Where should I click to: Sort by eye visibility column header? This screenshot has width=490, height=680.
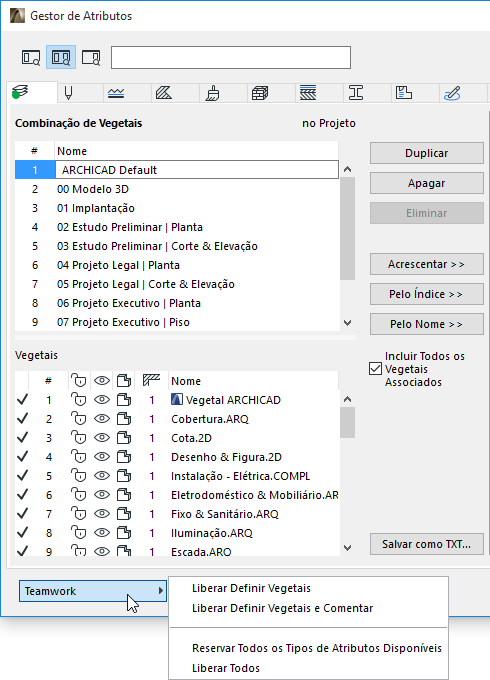tap(102, 381)
